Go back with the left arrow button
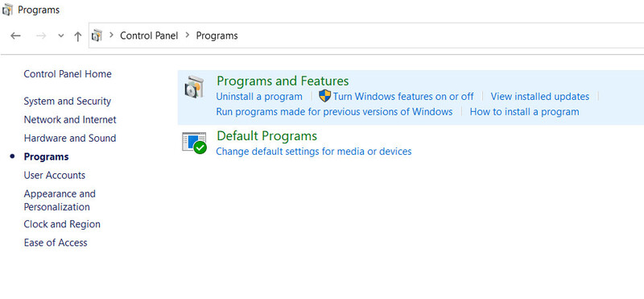644x299 pixels. 15,35
